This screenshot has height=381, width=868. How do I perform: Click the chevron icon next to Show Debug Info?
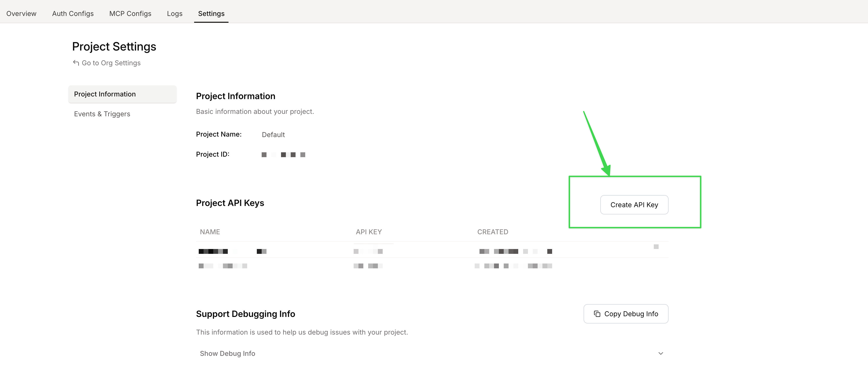pyautogui.click(x=660, y=353)
